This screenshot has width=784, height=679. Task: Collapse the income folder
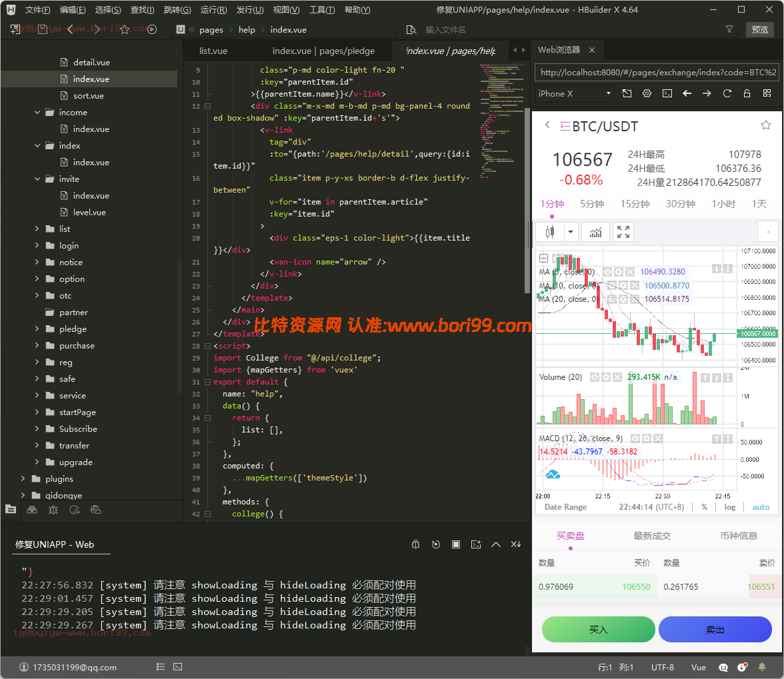coord(37,113)
